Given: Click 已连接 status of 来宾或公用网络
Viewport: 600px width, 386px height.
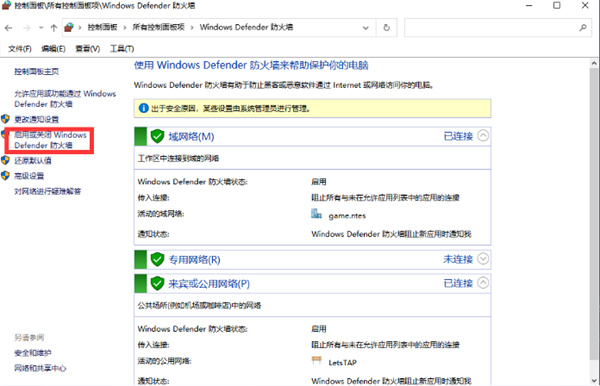Looking at the screenshot, I should point(458,283).
